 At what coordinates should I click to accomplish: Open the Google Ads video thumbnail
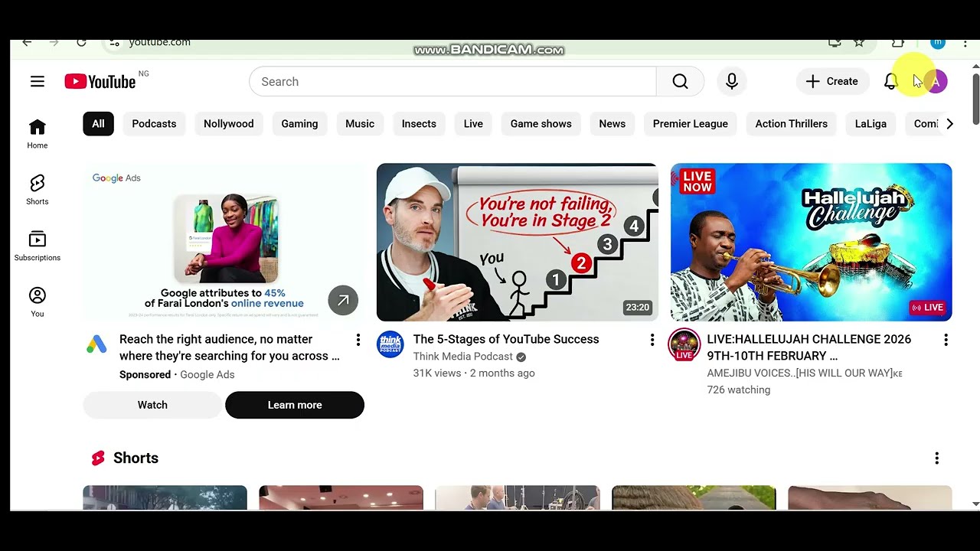tap(224, 242)
